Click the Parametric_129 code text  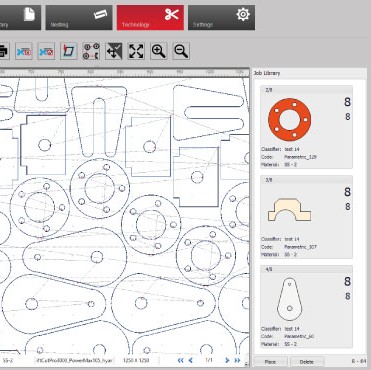point(300,157)
